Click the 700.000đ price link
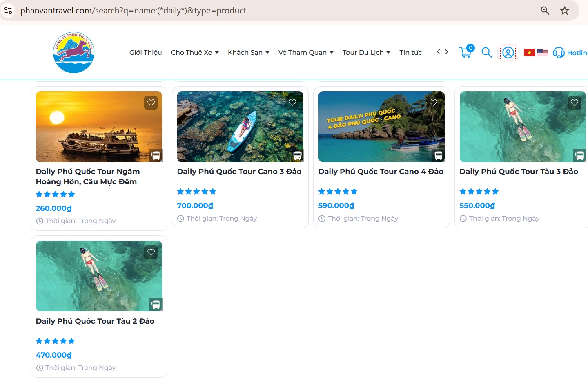This screenshot has height=378, width=588. pos(195,205)
